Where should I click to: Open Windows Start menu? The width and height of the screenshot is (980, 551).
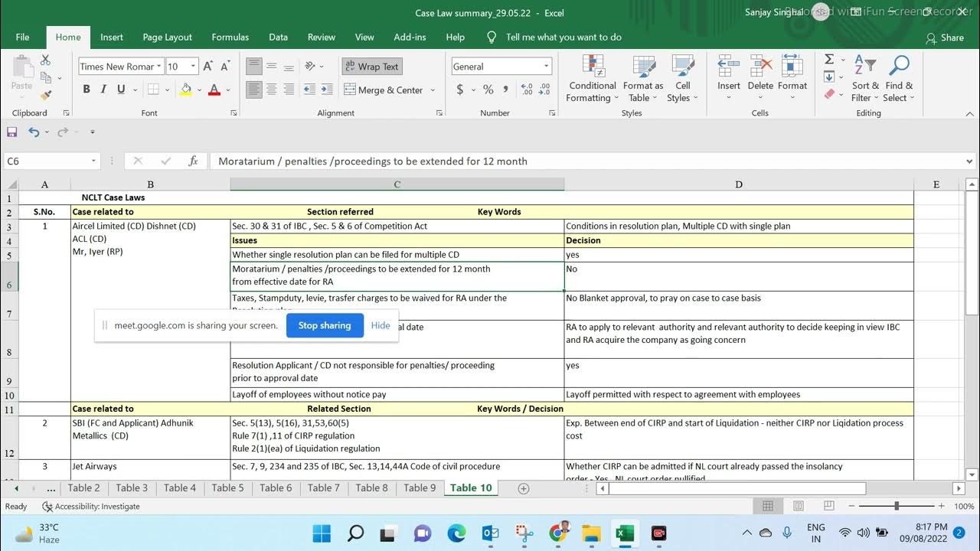tap(322, 533)
